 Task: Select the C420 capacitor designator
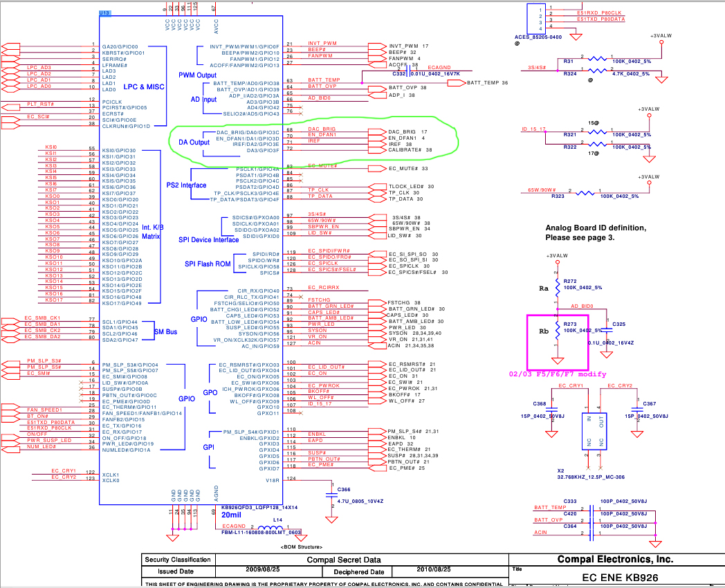click(569, 513)
